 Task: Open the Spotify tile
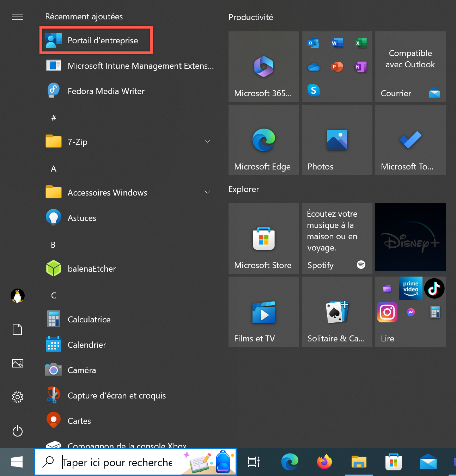click(337, 239)
